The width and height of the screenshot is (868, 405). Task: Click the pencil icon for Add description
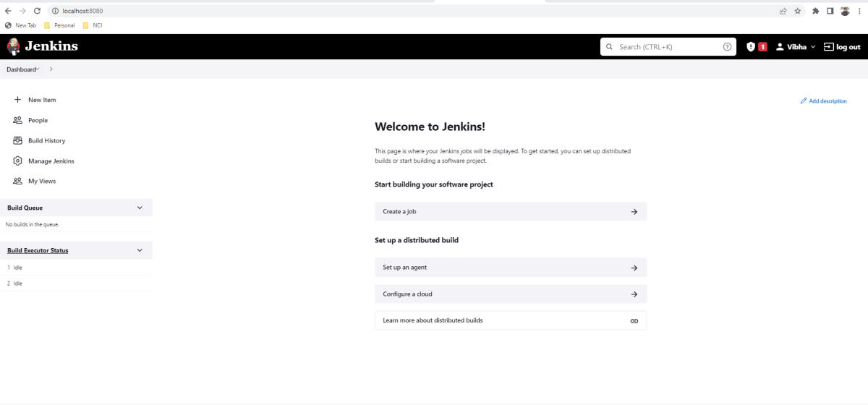pos(804,101)
